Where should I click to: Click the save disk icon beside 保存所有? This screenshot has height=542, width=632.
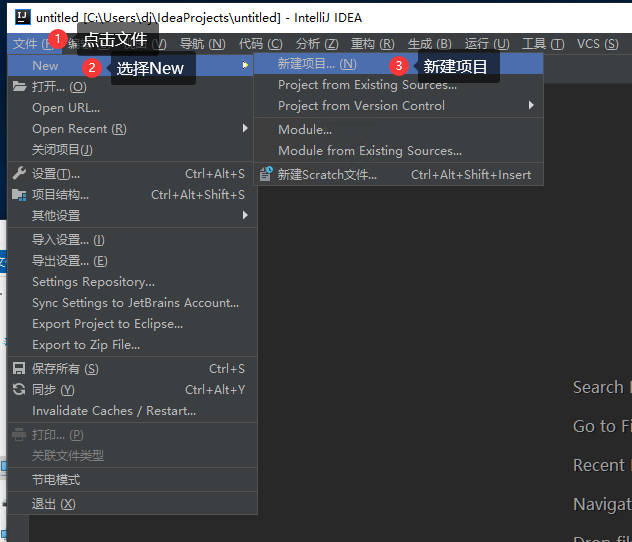click(19, 368)
